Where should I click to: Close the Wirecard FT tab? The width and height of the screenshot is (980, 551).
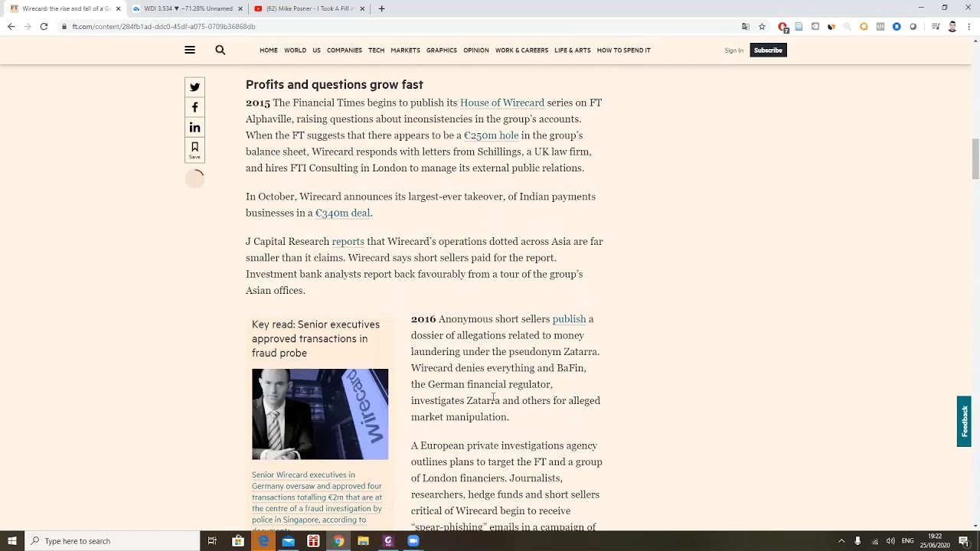[118, 8]
